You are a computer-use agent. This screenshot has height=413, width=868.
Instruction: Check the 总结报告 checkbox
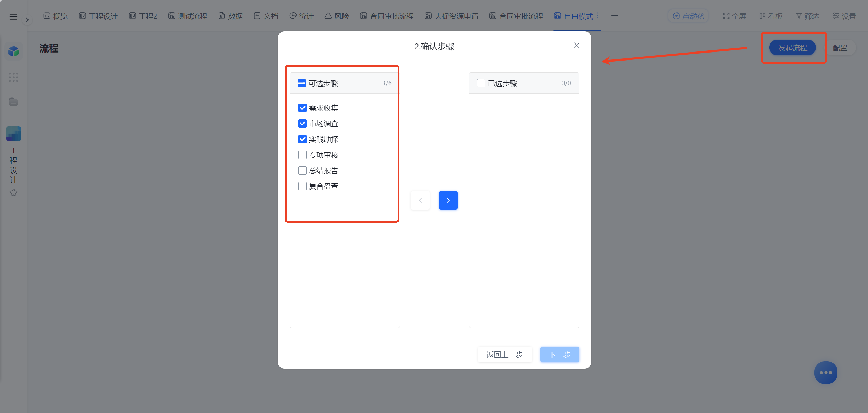pos(302,170)
